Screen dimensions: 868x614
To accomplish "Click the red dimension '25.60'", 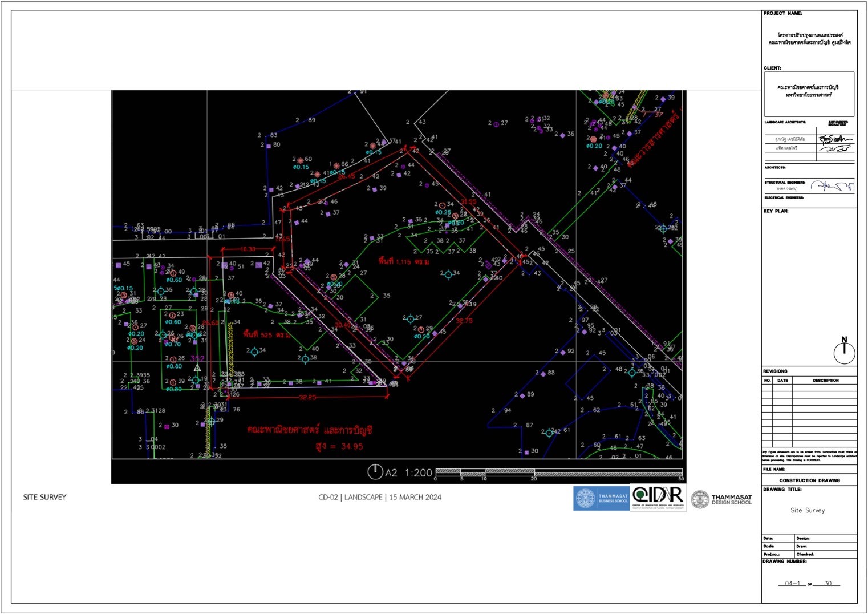I will (210, 323).
